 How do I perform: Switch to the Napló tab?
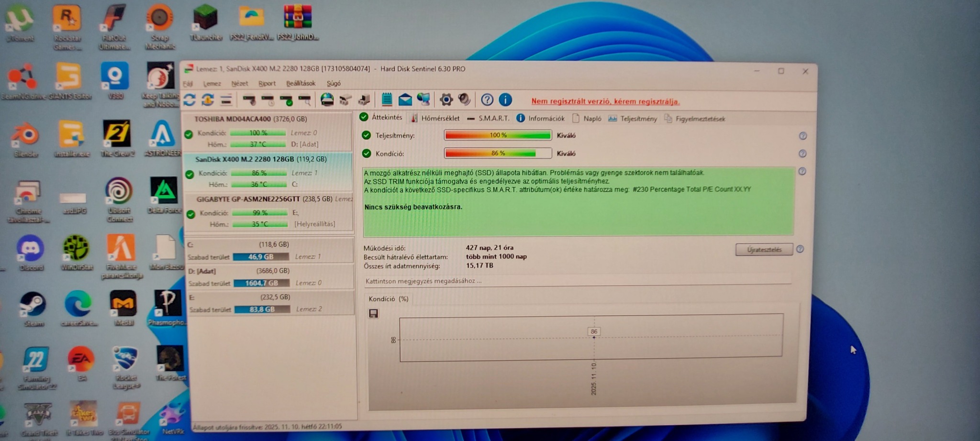click(587, 118)
